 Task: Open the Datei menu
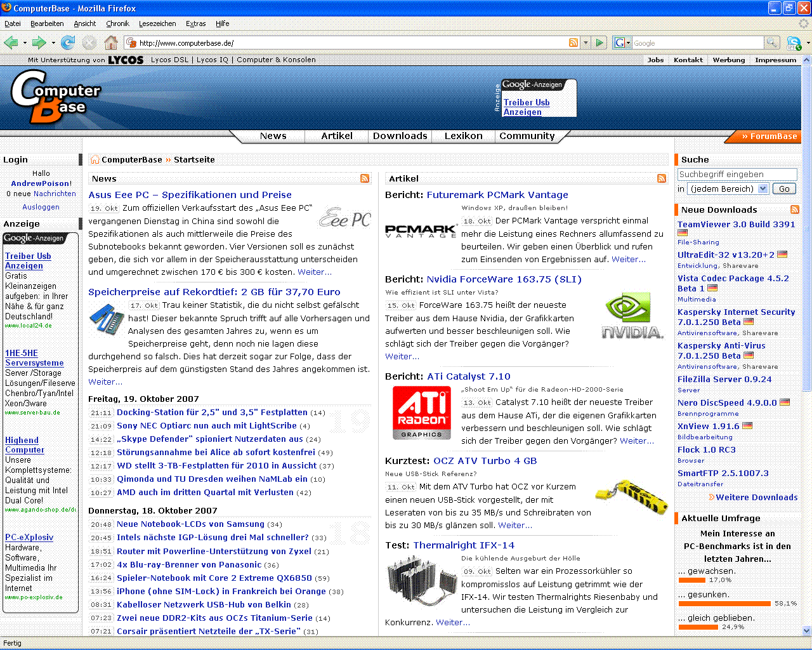tap(13, 23)
